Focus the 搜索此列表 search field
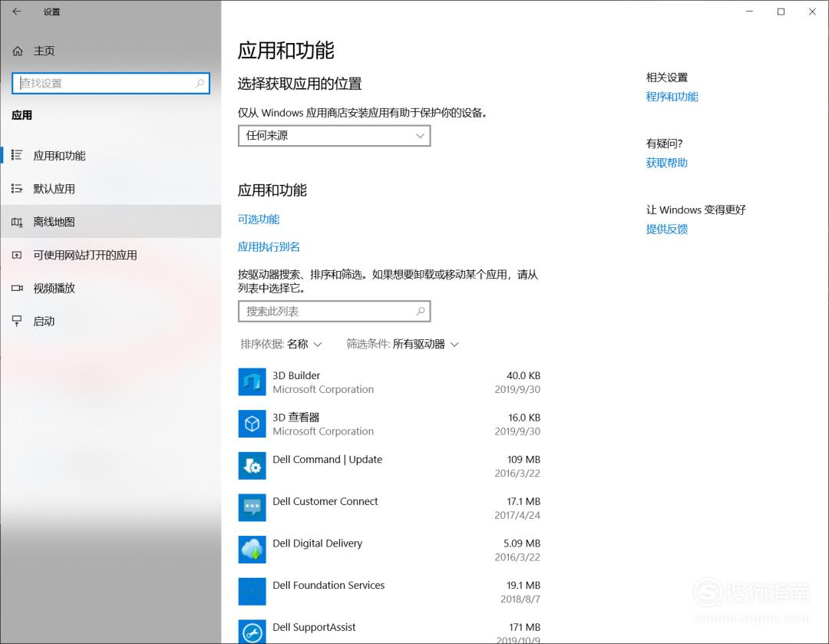Viewport: 829px width, 644px height. point(334,311)
